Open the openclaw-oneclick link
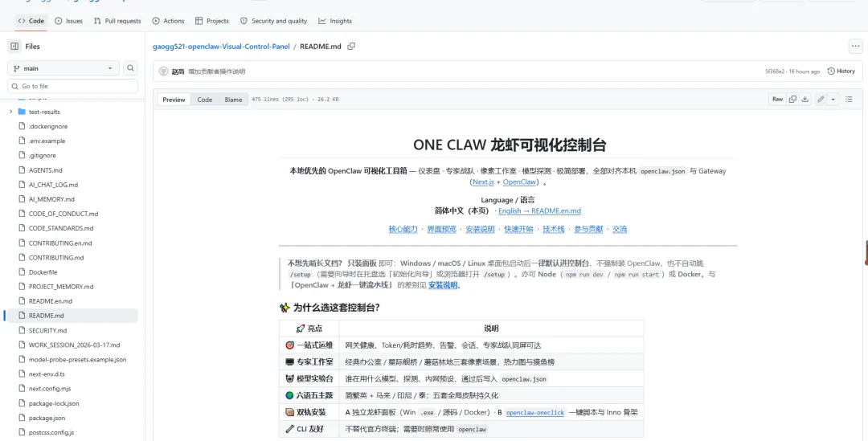The height and width of the screenshot is (441, 868). pyautogui.click(x=534, y=413)
